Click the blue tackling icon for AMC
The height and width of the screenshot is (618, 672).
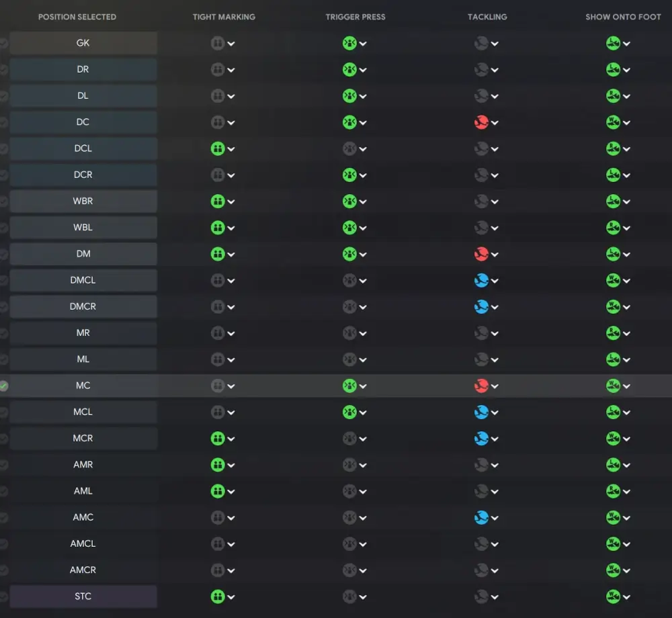(481, 517)
